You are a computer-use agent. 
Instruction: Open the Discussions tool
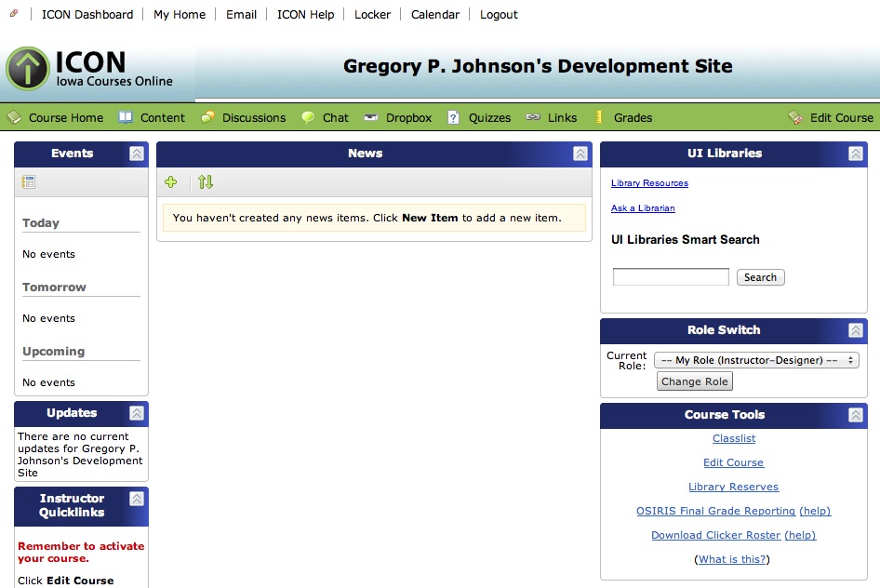tap(252, 117)
